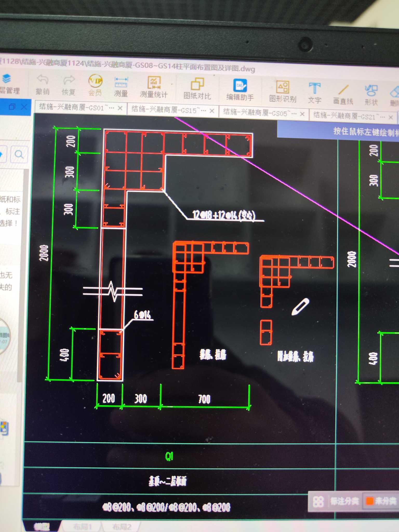399x532 pixels.
Task: Click the magnifier search icon in left panel
Action: point(19,155)
